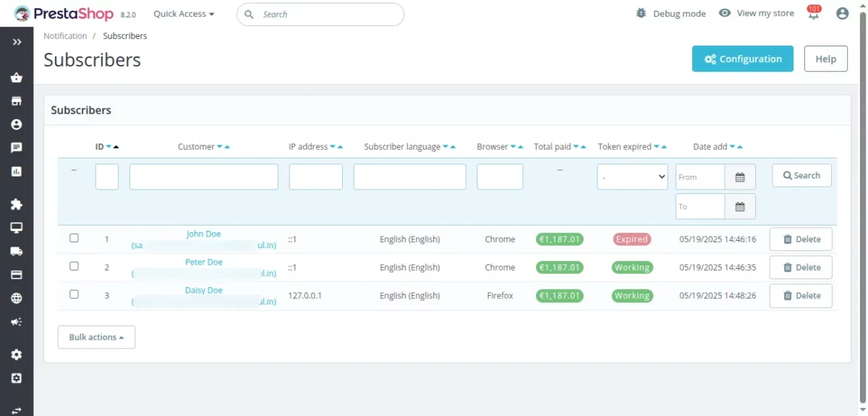Select checkbox for Daisy Doe row
868x416 pixels.
point(74,294)
